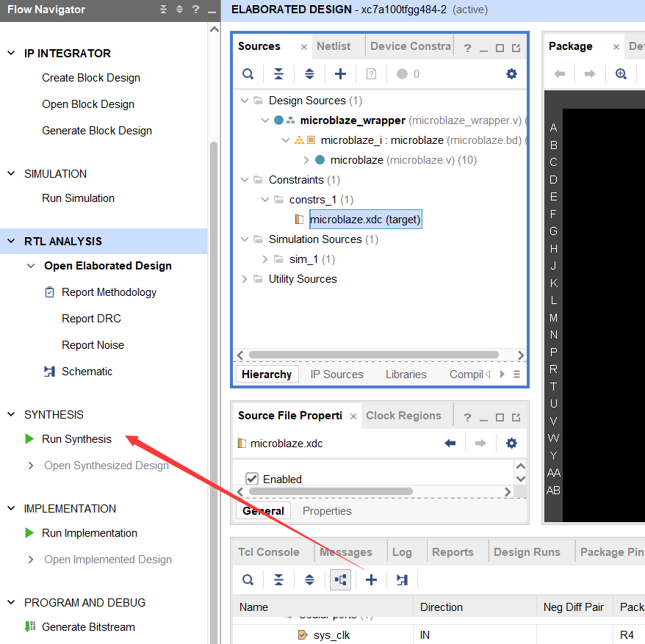Viewport: 645px width, 644px height.
Task: Collapse the Design Sources folder
Action: 244,101
